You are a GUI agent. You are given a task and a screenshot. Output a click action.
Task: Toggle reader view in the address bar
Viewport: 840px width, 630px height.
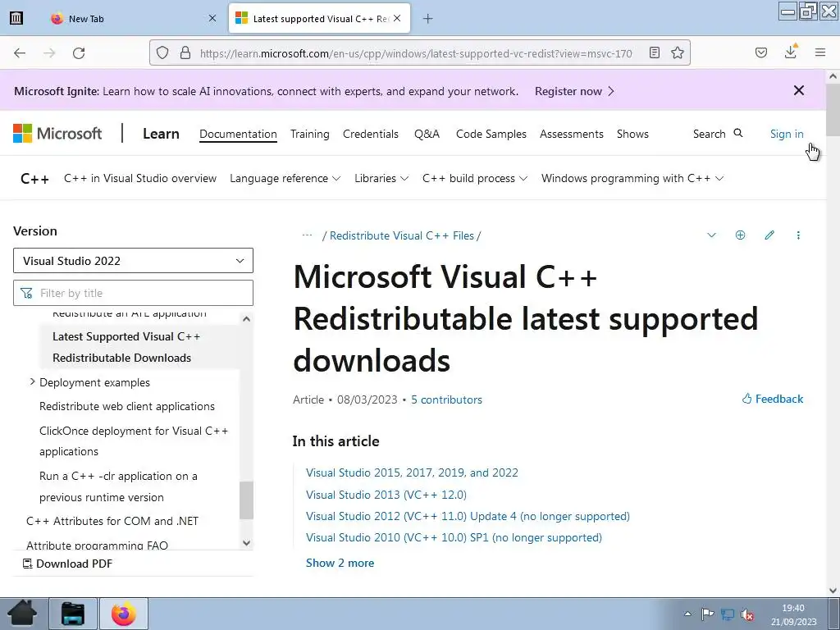pyautogui.click(x=654, y=52)
